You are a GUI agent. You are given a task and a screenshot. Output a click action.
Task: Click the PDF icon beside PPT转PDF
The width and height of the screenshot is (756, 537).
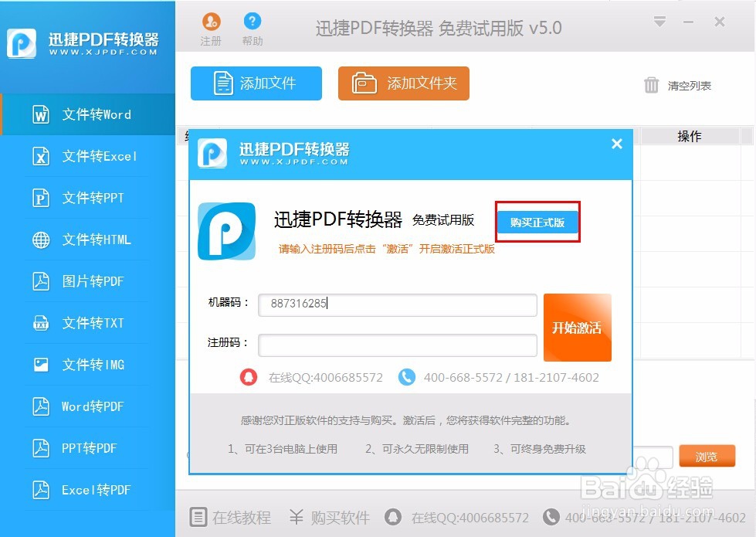click(x=41, y=448)
